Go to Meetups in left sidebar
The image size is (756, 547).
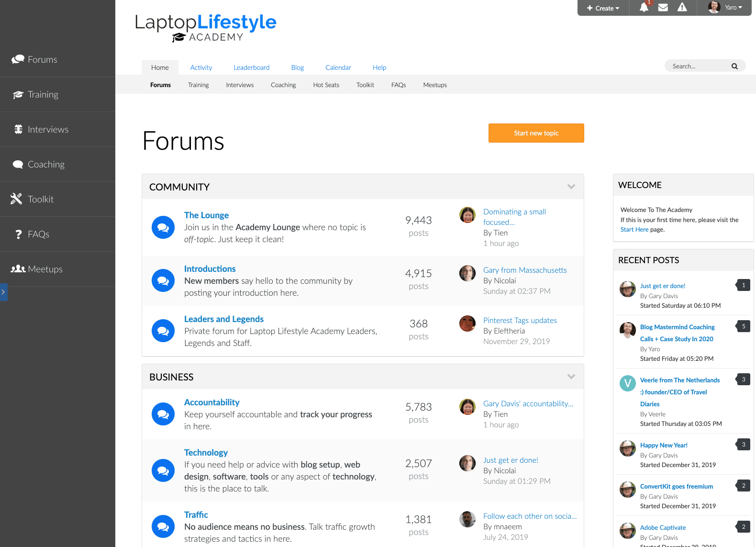coord(57,269)
